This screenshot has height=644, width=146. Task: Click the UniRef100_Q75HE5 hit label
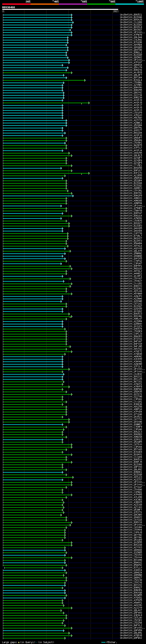pos(131,208)
